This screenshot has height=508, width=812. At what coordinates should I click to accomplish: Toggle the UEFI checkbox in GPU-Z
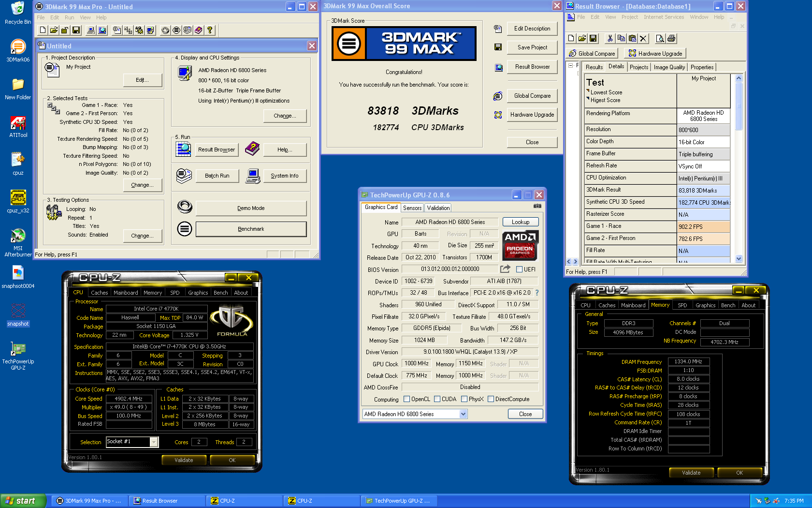click(x=520, y=269)
